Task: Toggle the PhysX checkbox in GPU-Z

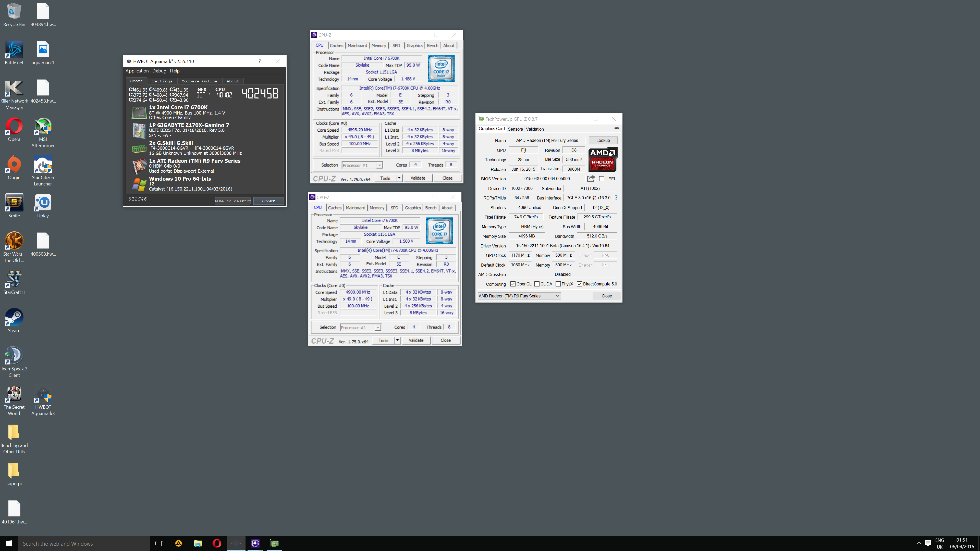Action: (x=558, y=284)
